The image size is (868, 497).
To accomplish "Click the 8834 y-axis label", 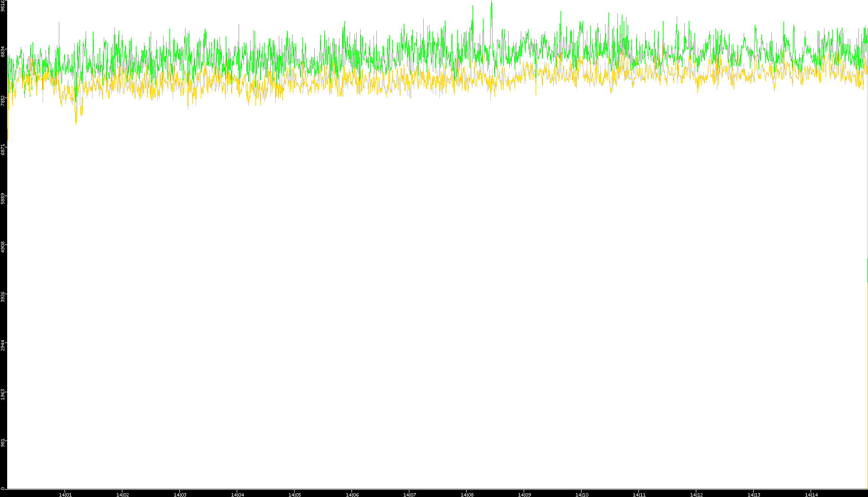I will tap(3, 52).
